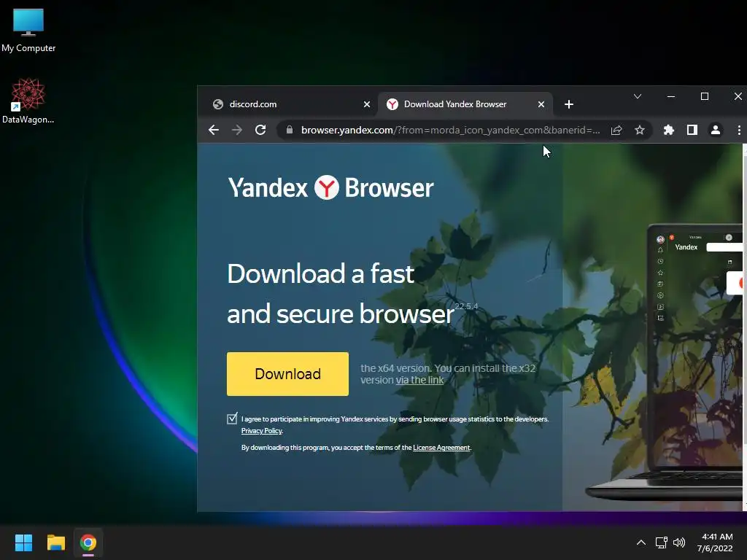The width and height of the screenshot is (747, 560).
Task: Reload the Yandex Browser page
Action: tap(260, 130)
